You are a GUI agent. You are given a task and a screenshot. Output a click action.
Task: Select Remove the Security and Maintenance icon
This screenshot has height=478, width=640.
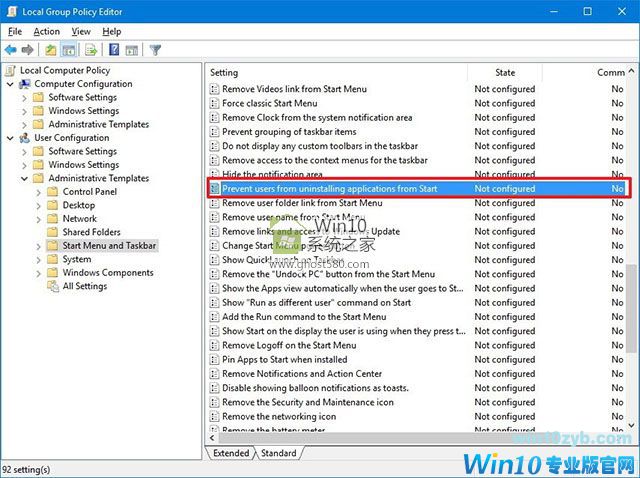[417, 402]
